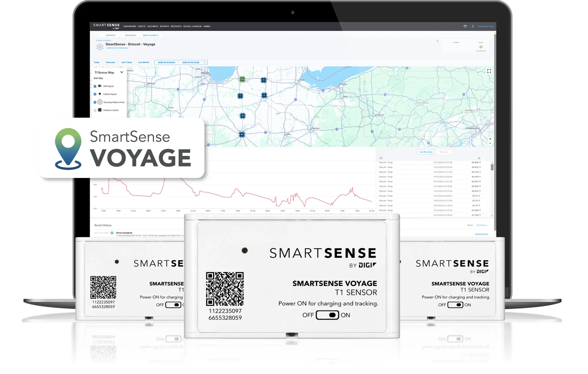Image resolution: width=588 pixels, height=374 pixels.
Task: Toggle the Accuracy Radius Circle checkbox
Action: click(x=95, y=102)
